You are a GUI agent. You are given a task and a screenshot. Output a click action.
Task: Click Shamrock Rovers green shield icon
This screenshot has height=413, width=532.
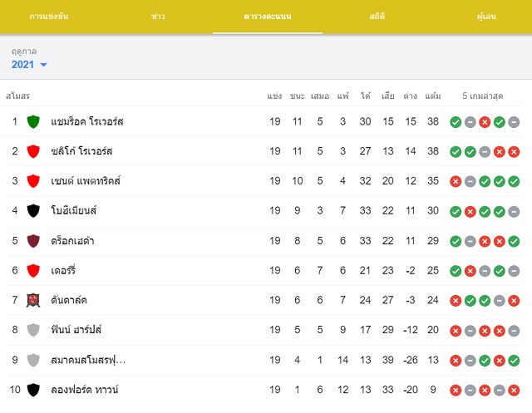click(x=33, y=121)
